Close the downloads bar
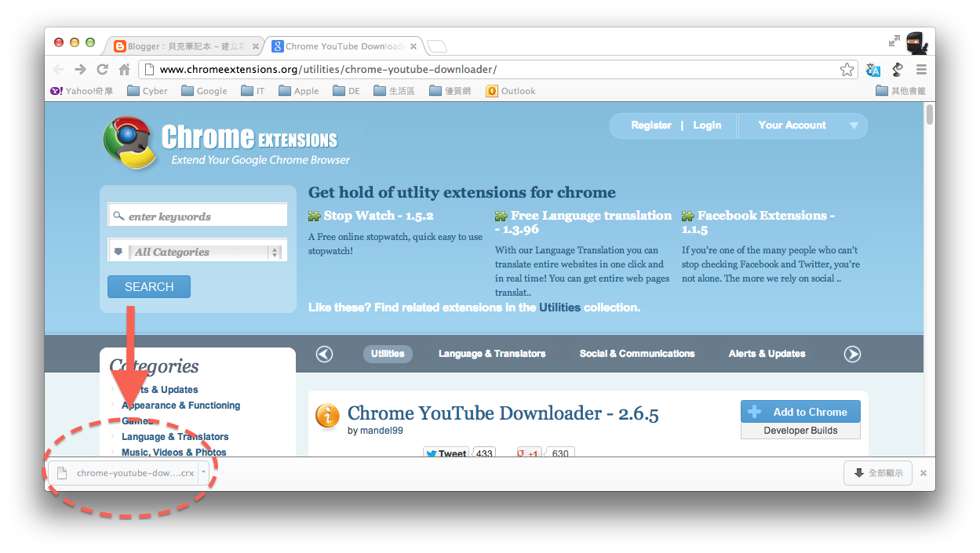The width and height of the screenshot is (980, 553). pyautogui.click(x=924, y=473)
